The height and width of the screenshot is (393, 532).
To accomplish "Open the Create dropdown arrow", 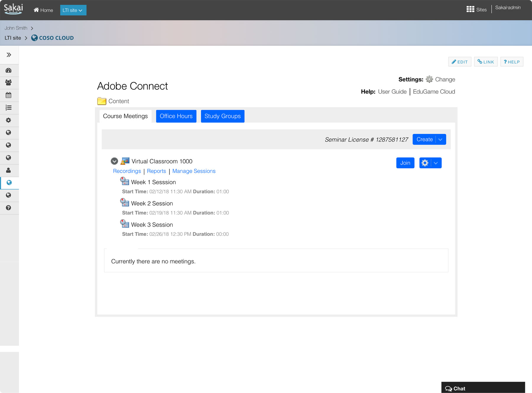I will coord(441,139).
